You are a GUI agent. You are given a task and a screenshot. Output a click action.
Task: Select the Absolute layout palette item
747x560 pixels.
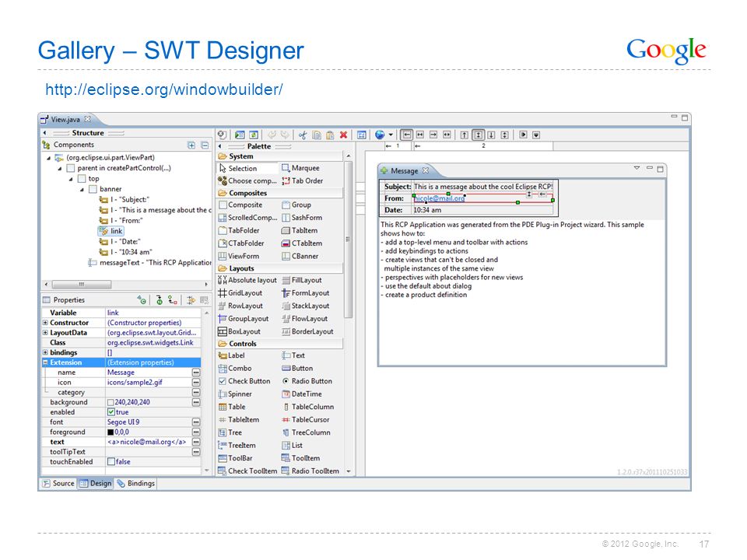pos(247,281)
